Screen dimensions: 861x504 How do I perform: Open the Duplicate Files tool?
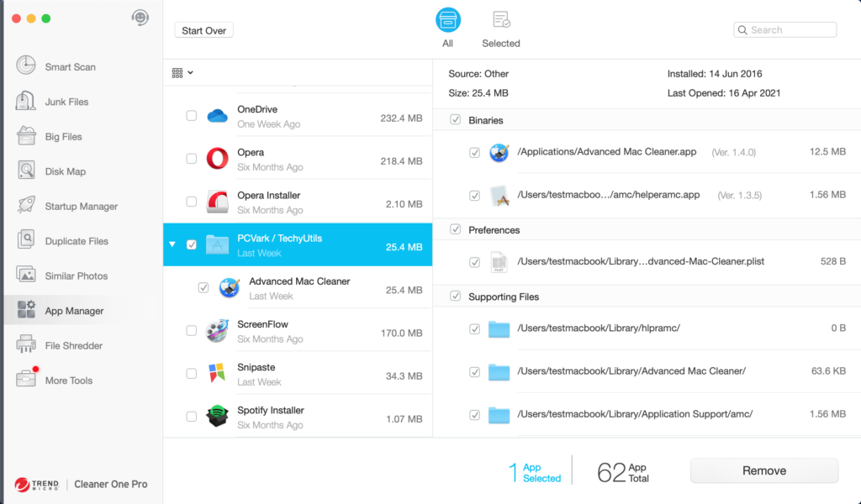(77, 241)
